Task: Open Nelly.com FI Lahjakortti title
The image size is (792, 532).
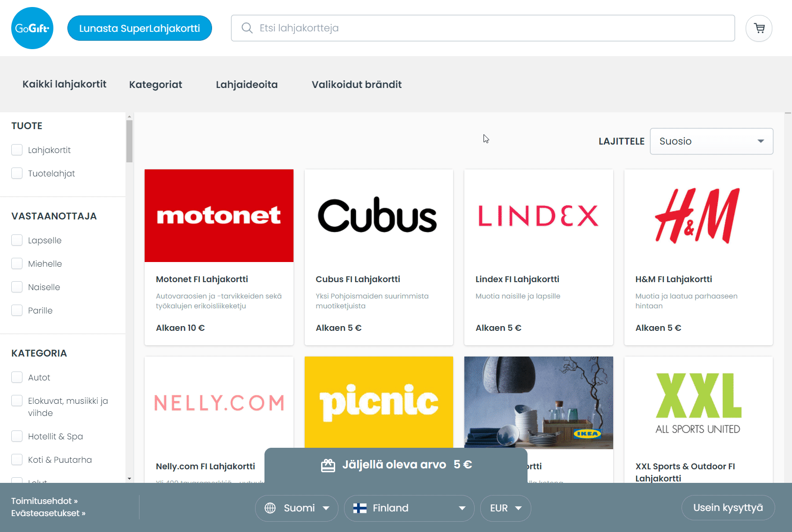Action: (x=205, y=466)
